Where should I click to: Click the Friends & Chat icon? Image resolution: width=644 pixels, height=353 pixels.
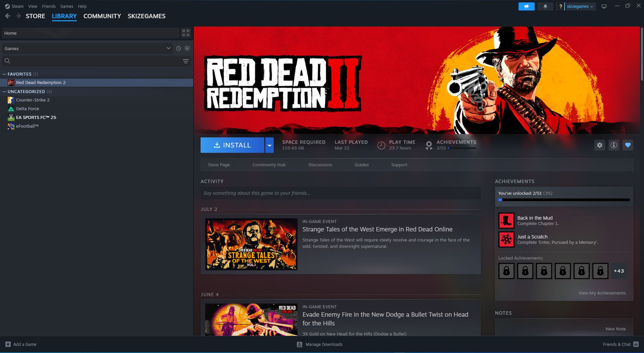coord(636,344)
